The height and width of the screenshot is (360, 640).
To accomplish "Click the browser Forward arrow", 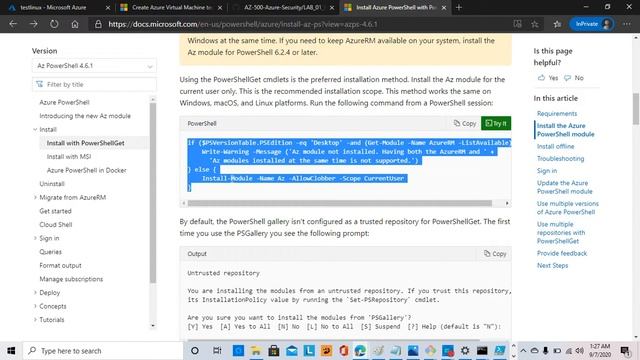I will pyautogui.click(x=33, y=24).
